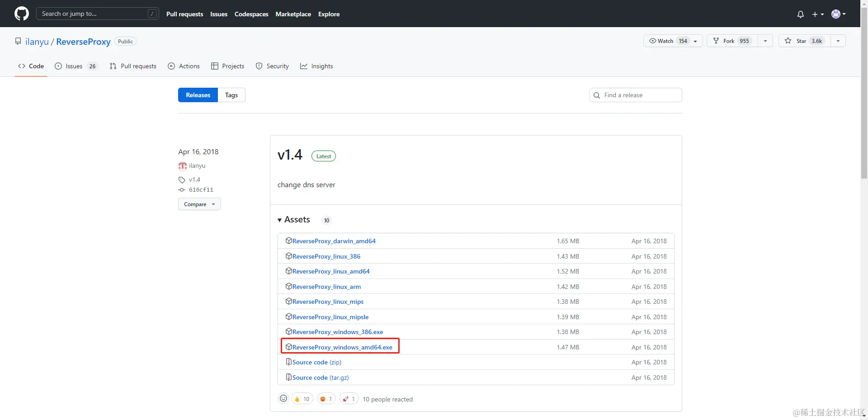This screenshot has height=420, width=868.
Task: Open Codespaces in the top navigation
Action: point(251,14)
